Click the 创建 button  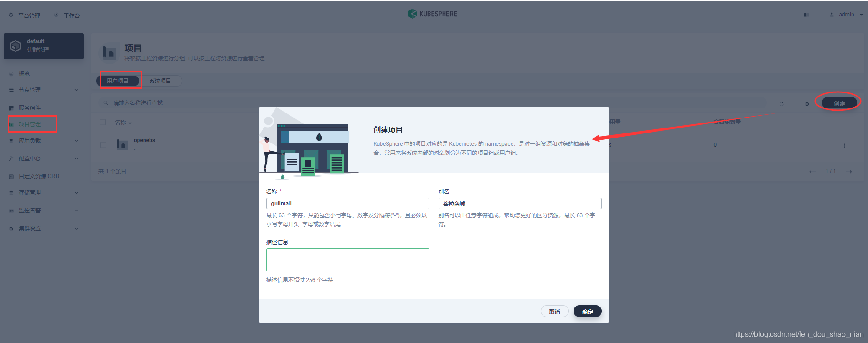click(x=839, y=103)
